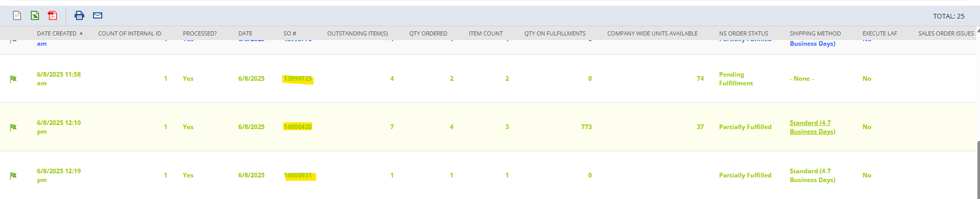Sort by Sales Order Issues column header
The width and height of the screenshot is (980, 199).
[946, 33]
